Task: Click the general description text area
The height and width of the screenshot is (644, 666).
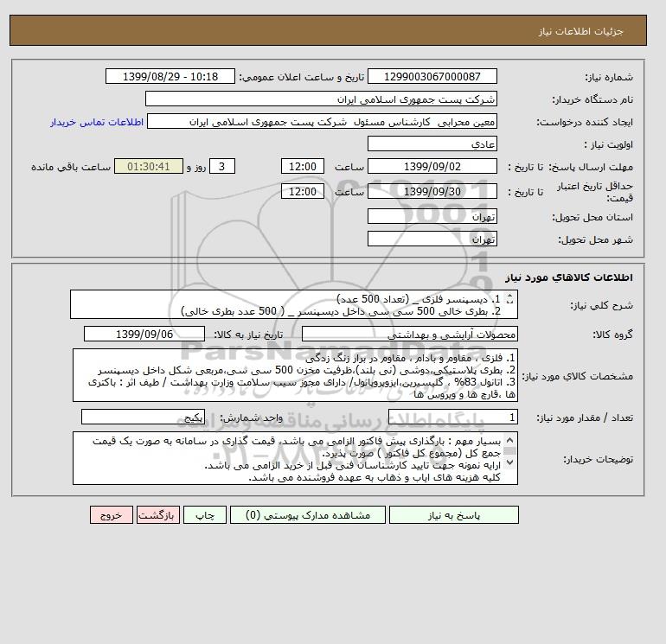Action: (x=294, y=305)
